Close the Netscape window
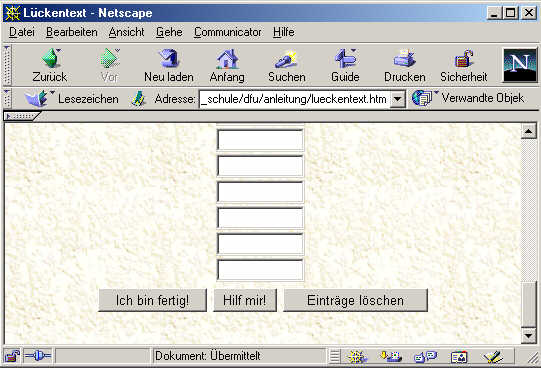 [x=529, y=13]
